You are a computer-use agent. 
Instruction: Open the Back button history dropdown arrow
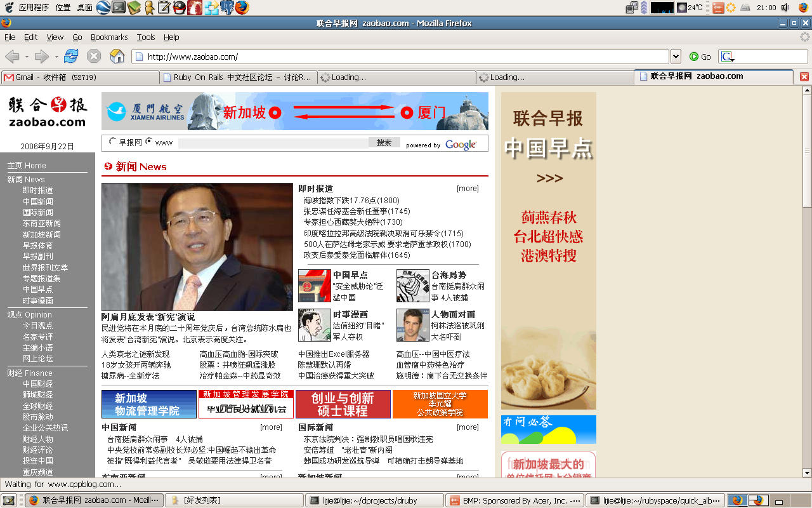coord(27,57)
